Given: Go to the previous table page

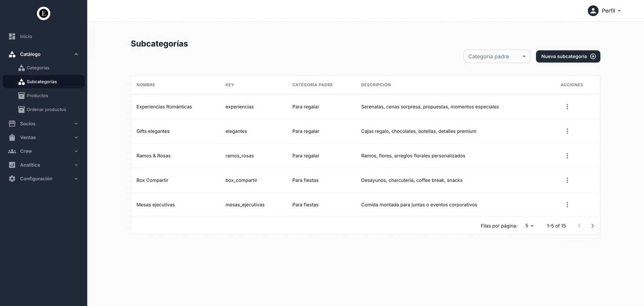Looking at the screenshot, I should (579, 226).
